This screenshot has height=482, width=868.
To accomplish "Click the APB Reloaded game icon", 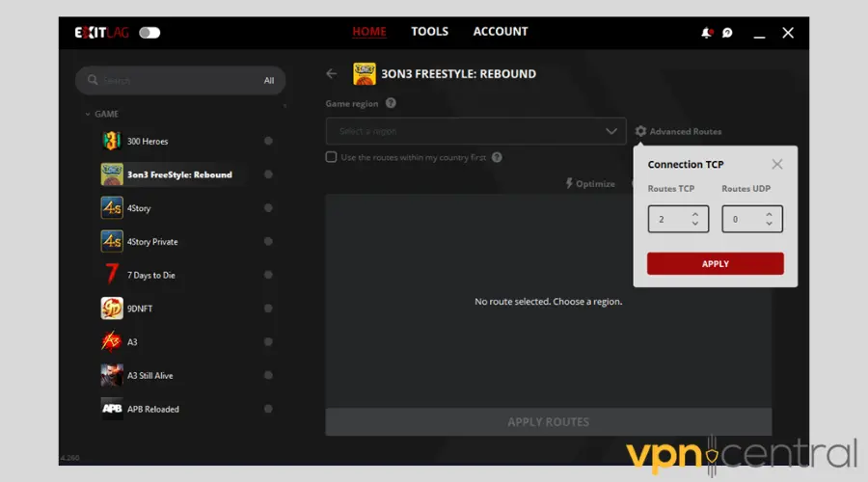I will tap(112, 409).
